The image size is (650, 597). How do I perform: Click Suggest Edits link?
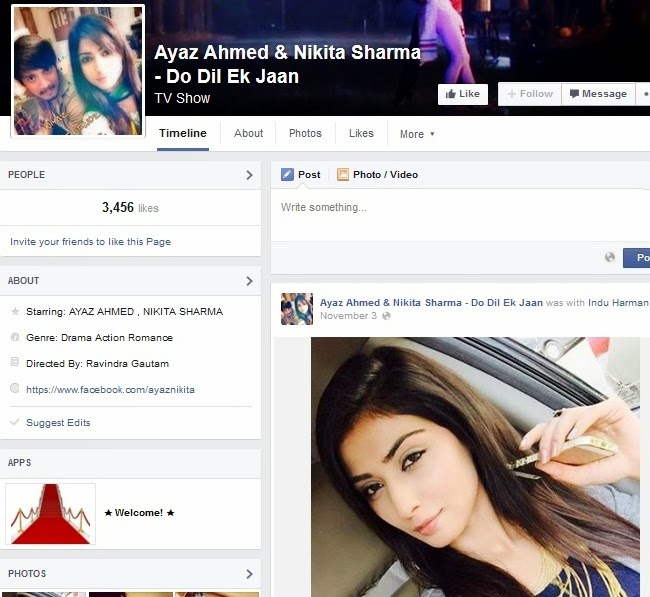[x=58, y=422]
